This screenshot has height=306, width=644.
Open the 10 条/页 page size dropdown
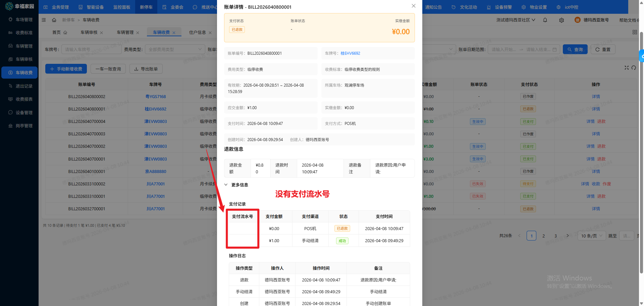point(592,236)
